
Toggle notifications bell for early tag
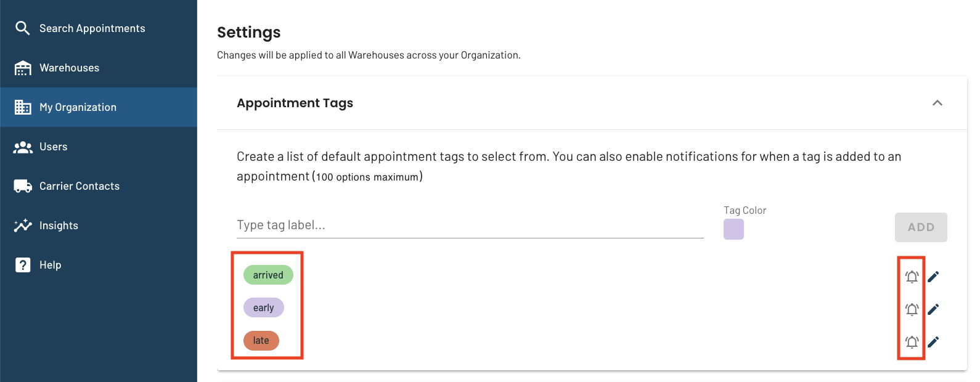(x=912, y=309)
